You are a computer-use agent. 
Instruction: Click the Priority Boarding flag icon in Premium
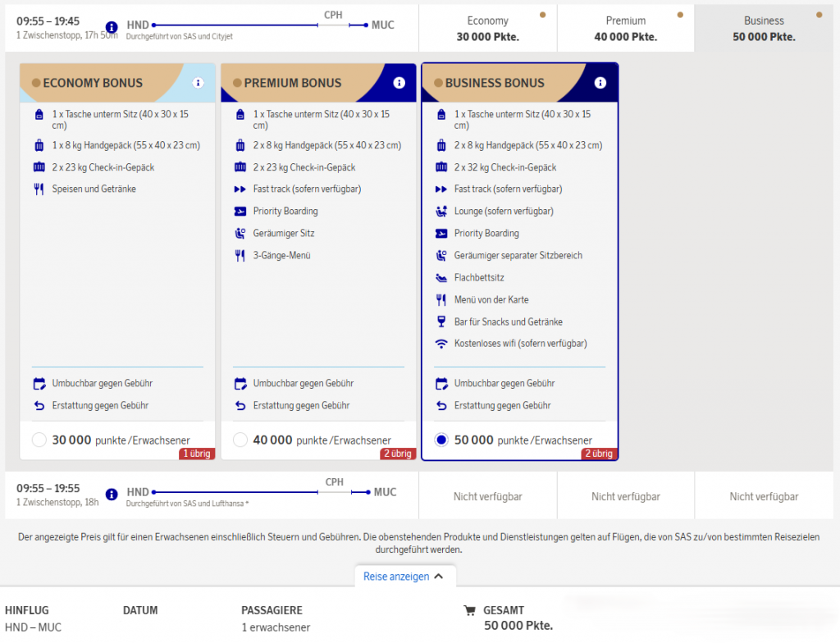(240, 211)
